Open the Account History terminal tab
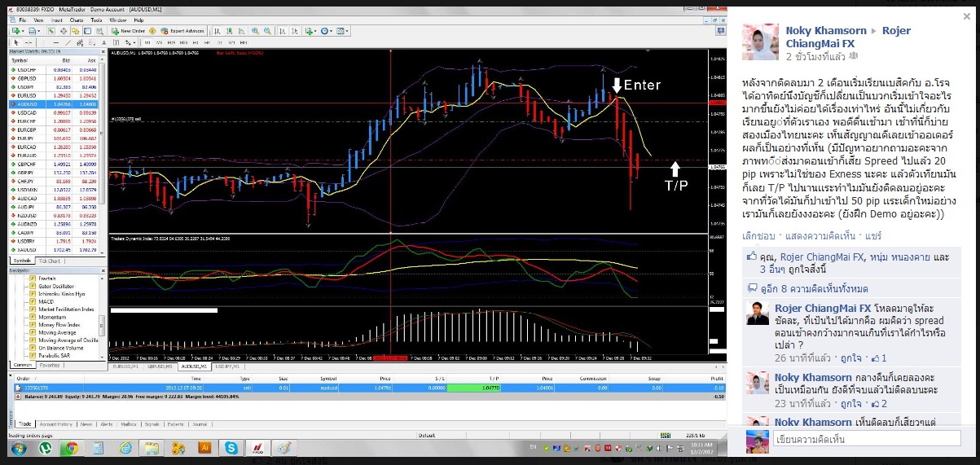The image size is (980, 465). click(55, 424)
